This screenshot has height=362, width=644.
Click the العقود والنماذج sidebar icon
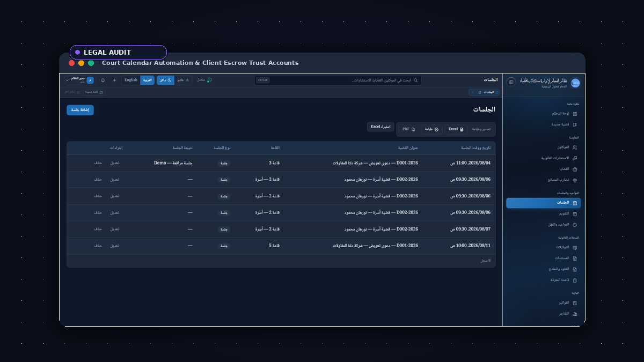(575, 269)
